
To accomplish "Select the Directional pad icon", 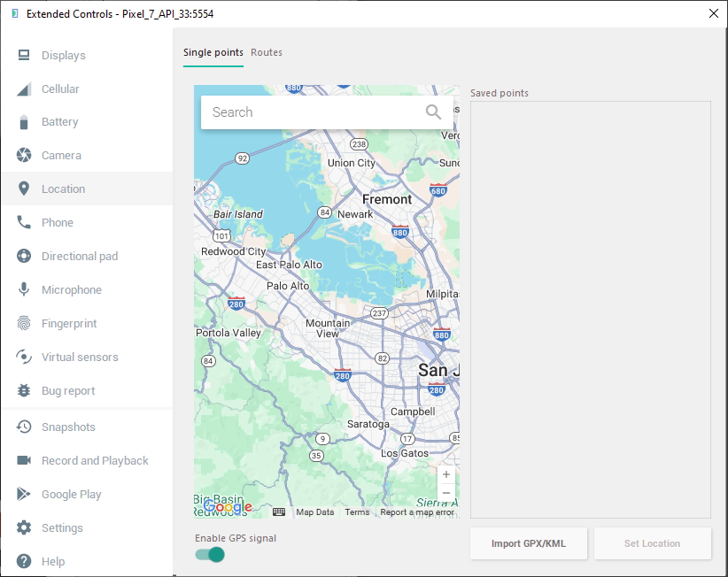I will [x=24, y=256].
